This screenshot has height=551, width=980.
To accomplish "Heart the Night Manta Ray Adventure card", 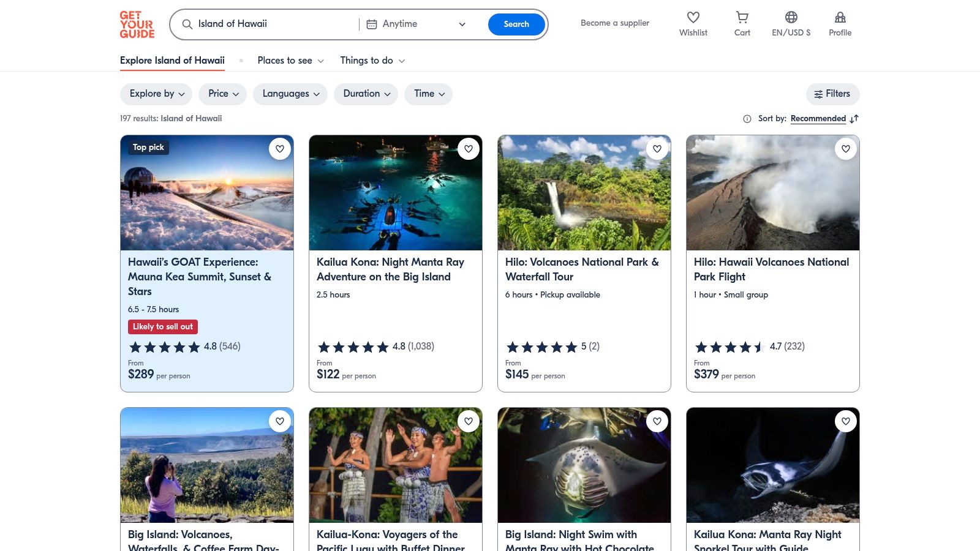I will 469,149.
